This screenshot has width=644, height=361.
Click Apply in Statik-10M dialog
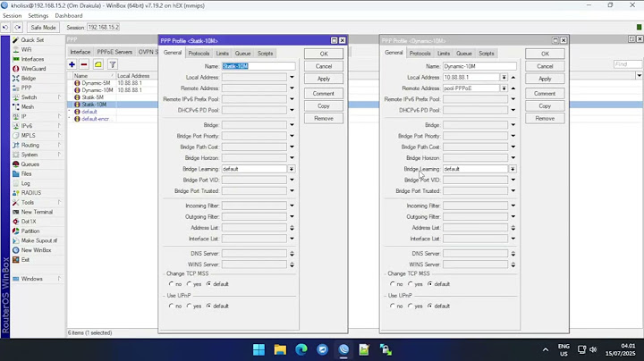coord(324,79)
